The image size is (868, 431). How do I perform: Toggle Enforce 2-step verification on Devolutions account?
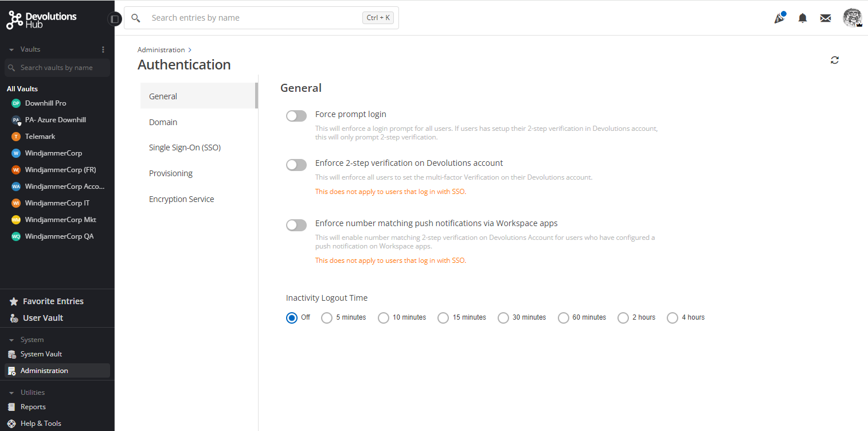pos(296,165)
